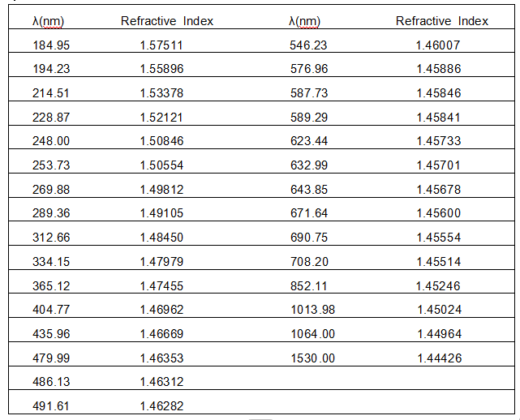This screenshot has width=520, height=420.
Task: Select the refractive index 1.45841
Action: point(439,118)
